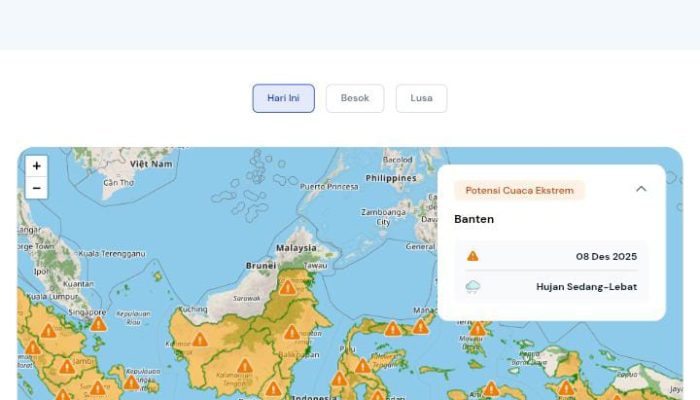This screenshot has height=400, width=700.
Task: Click the Potensi Cuaca Ekstrem badge
Action: coord(519,190)
